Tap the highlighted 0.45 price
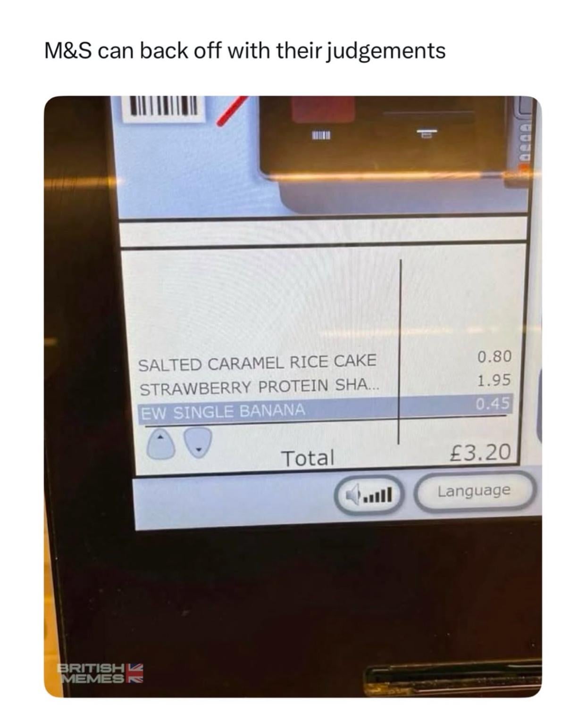This screenshot has width=586, height=728. 493,404
